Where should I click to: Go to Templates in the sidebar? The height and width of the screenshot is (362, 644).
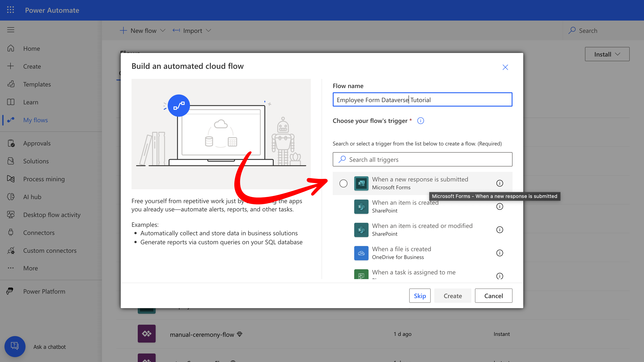click(x=37, y=84)
